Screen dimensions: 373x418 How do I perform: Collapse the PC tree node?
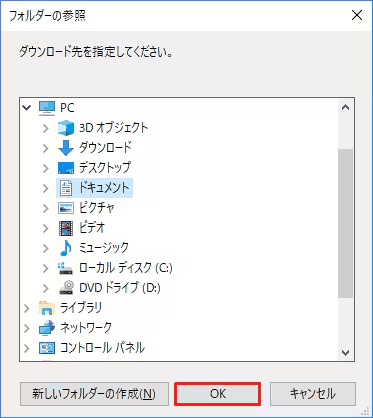click(x=27, y=108)
